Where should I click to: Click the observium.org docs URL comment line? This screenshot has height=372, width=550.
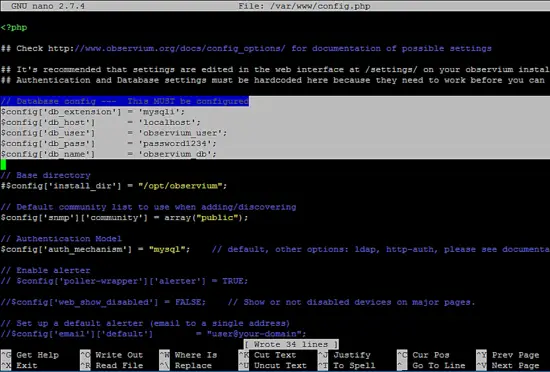(246, 48)
